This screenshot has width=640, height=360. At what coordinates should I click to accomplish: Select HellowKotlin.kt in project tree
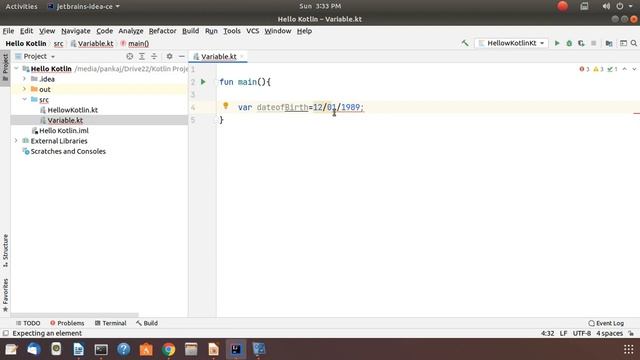[x=72, y=110]
